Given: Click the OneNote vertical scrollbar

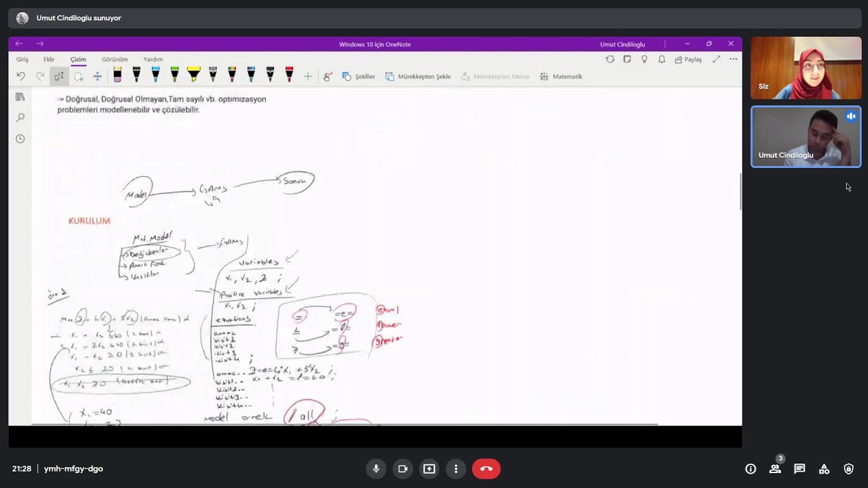Looking at the screenshot, I should click(740, 192).
